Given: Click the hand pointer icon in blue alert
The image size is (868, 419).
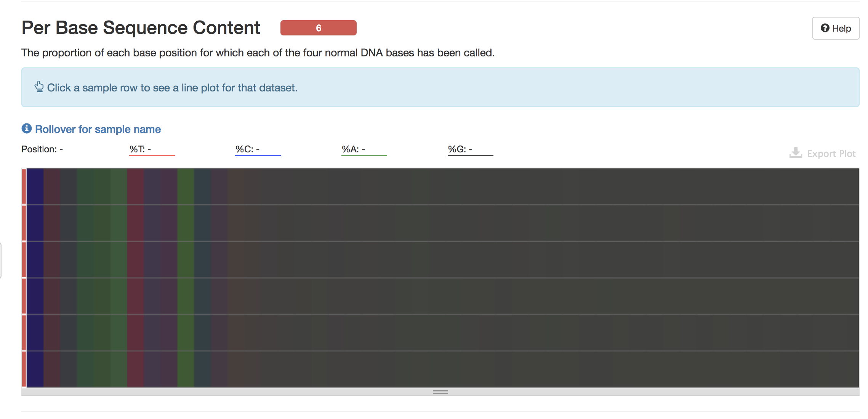Looking at the screenshot, I should 39,87.
